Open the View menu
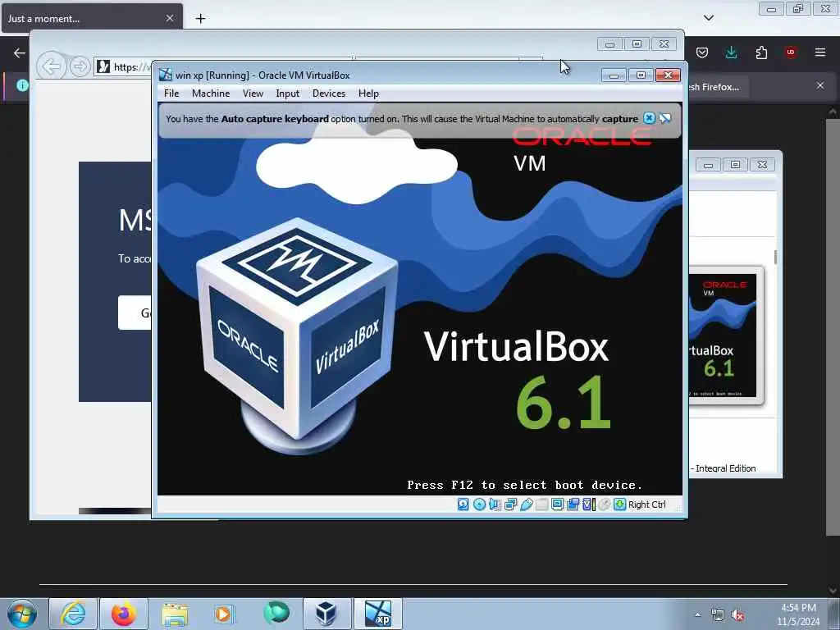The height and width of the screenshot is (630, 840). point(253,94)
